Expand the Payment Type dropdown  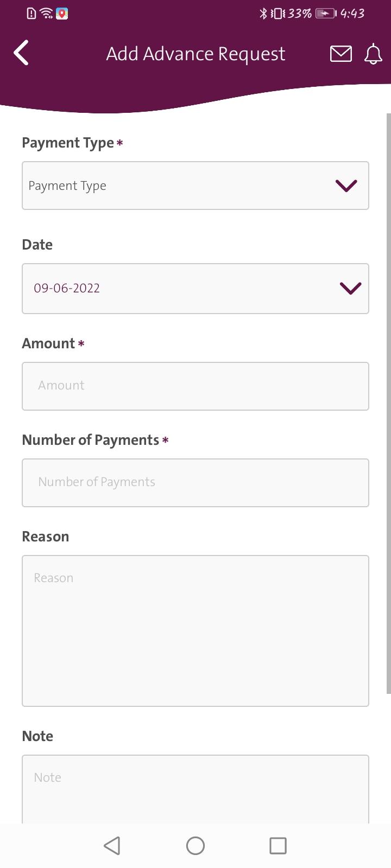195,186
